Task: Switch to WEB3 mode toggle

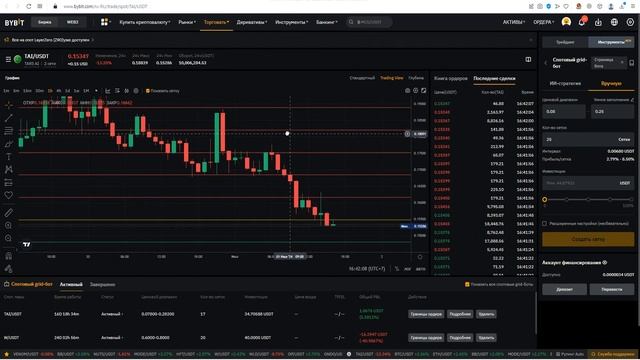Action: coord(72,22)
